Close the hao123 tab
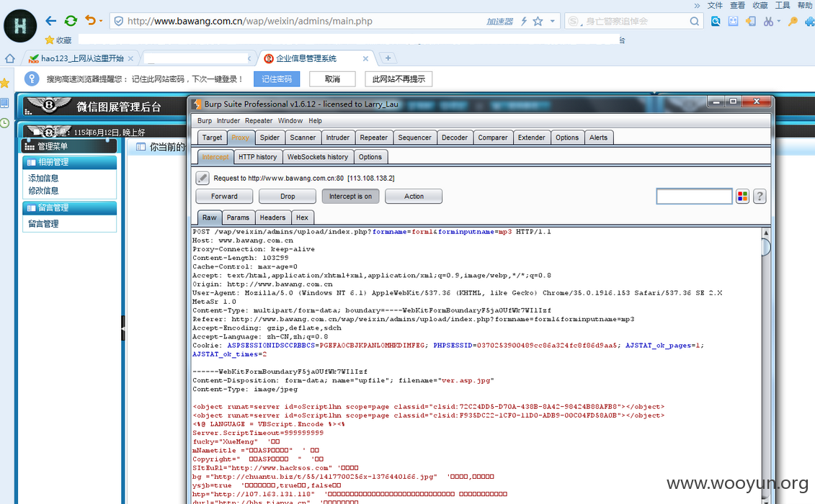Screen dimensions: 815x504 click(x=130, y=59)
